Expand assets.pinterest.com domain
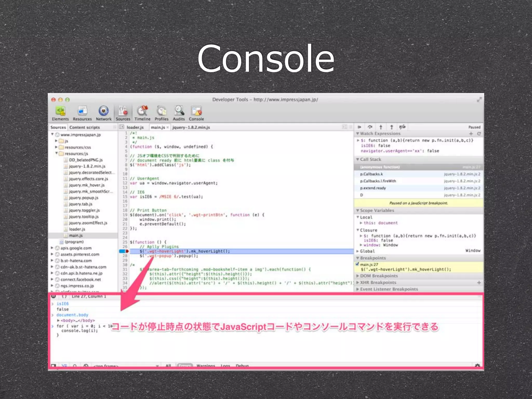This screenshot has width=532, height=399. pos(52,254)
